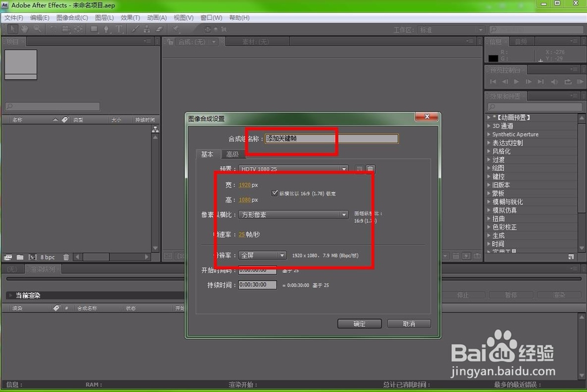Screen dimensions: 587x392
Task: Click the delete preset trash icon in dialog
Action: [x=370, y=169]
